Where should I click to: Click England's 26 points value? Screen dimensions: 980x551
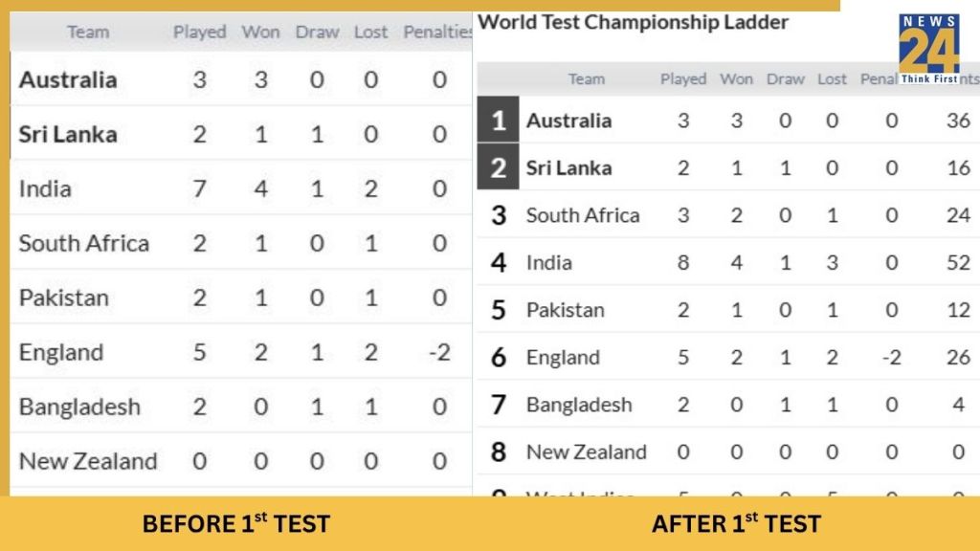(x=958, y=357)
